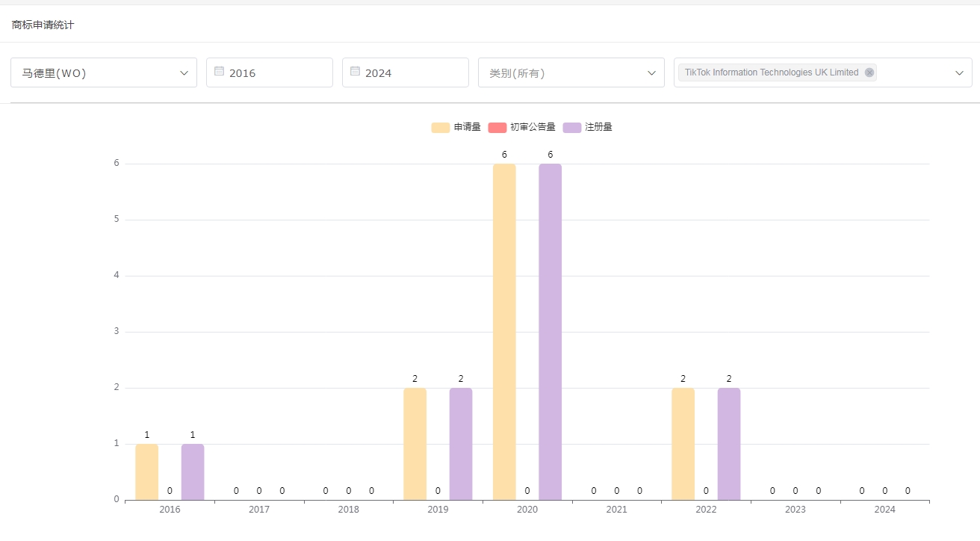
Task: Click the 2016 purple registration bar
Action: click(x=193, y=472)
